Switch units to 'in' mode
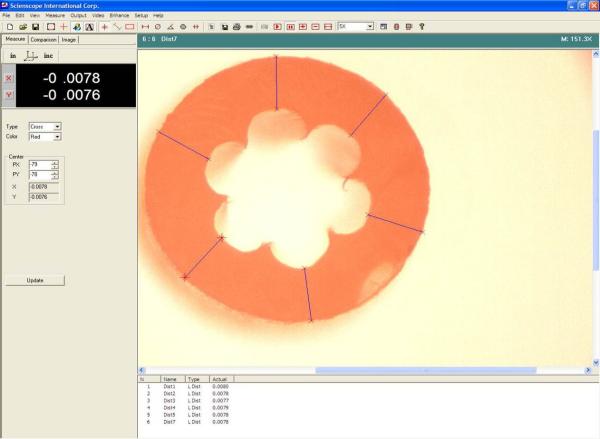The width and height of the screenshot is (600, 439). click(x=13, y=56)
